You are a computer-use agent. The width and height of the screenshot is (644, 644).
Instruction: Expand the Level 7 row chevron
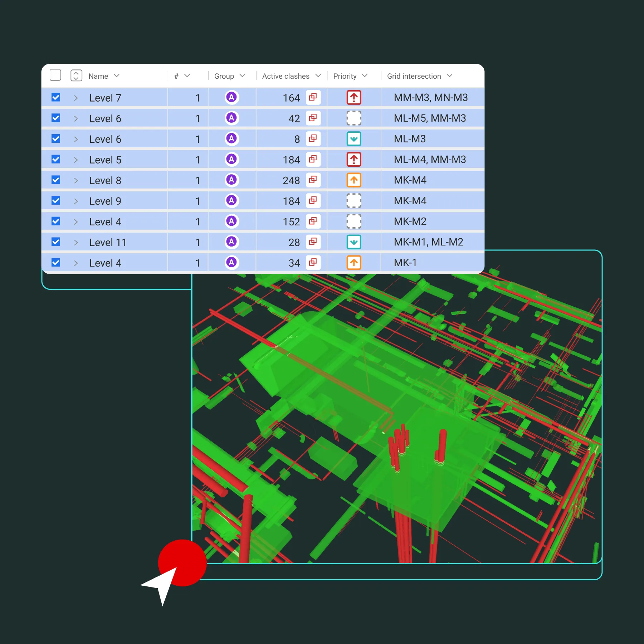coord(76,97)
